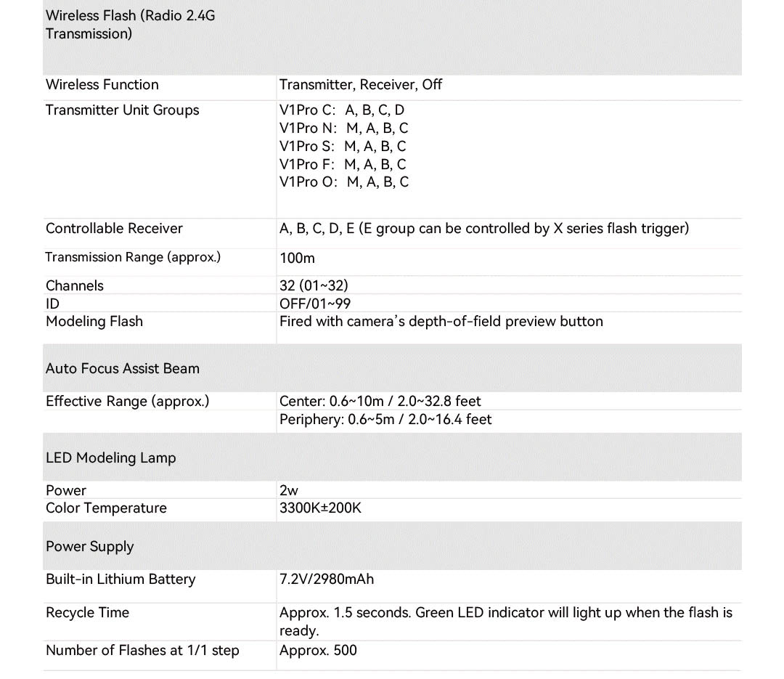Click the 7.2V/2980mAh battery value
The image size is (784, 679).
327,580
